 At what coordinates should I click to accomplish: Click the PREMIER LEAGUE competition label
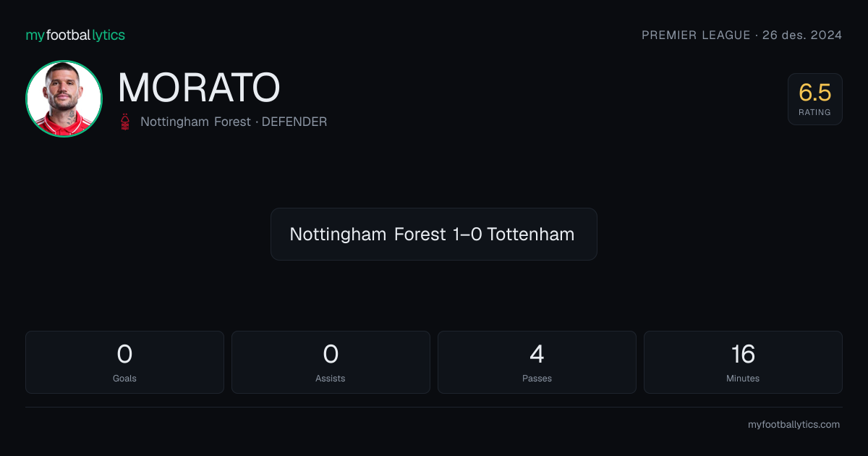coord(696,35)
